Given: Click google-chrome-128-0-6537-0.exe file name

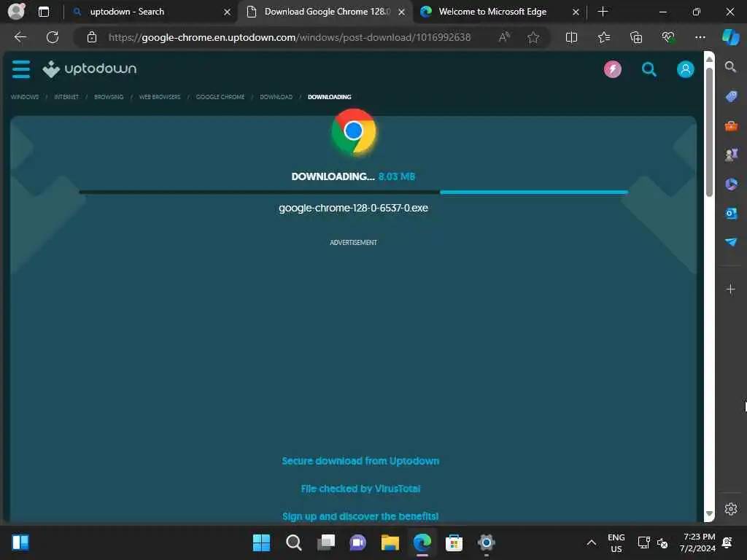Looking at the screenshot, I should pyautogui.click(x=353, y=208).
